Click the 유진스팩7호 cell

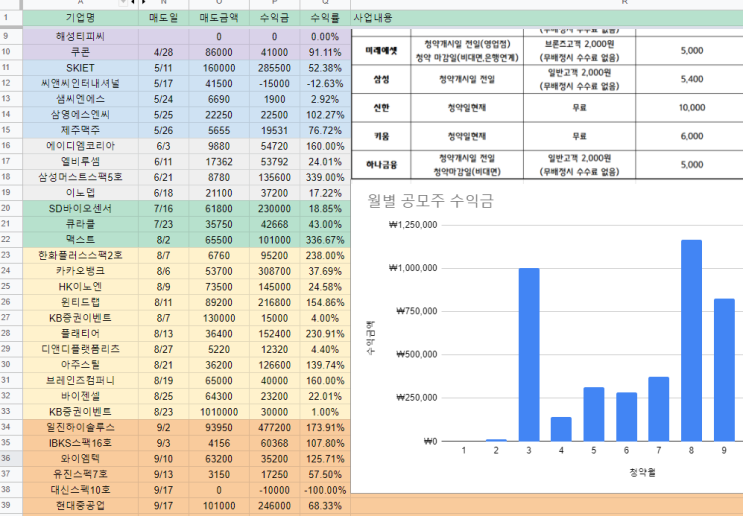(81, 474)
